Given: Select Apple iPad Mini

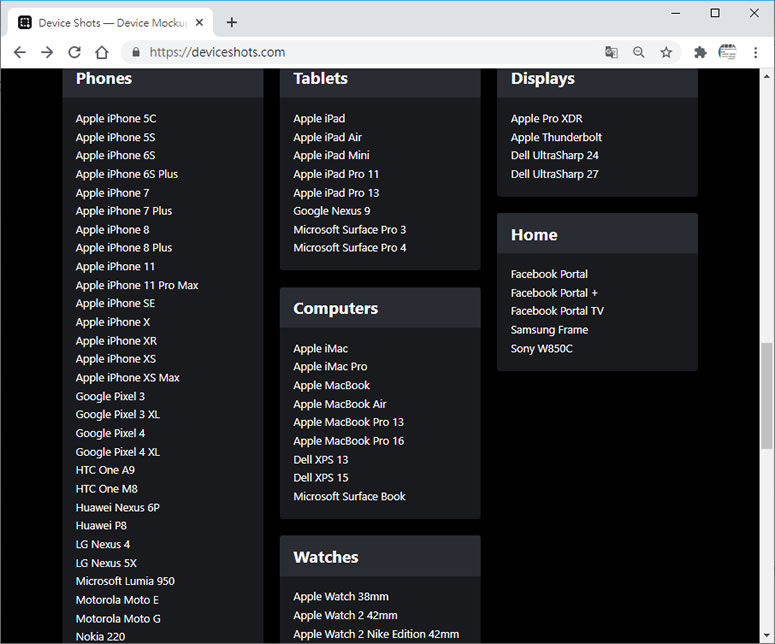Looking at the screenshot, I should click(x=331, y=156).
